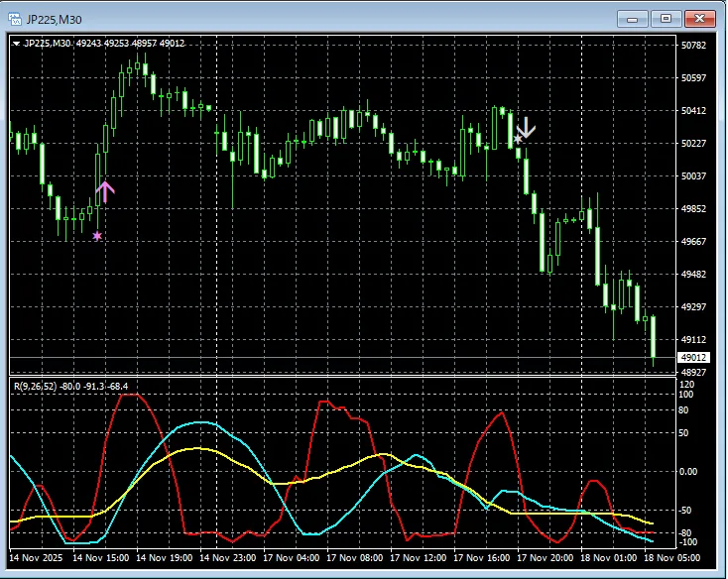Click price scale value 49667
The image size is (728, 579).
[693, 241]
